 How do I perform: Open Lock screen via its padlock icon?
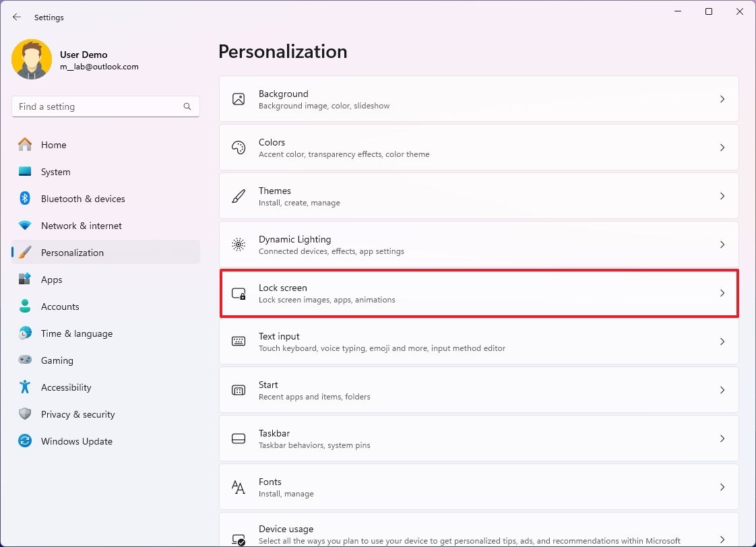[x=239, y=293]
